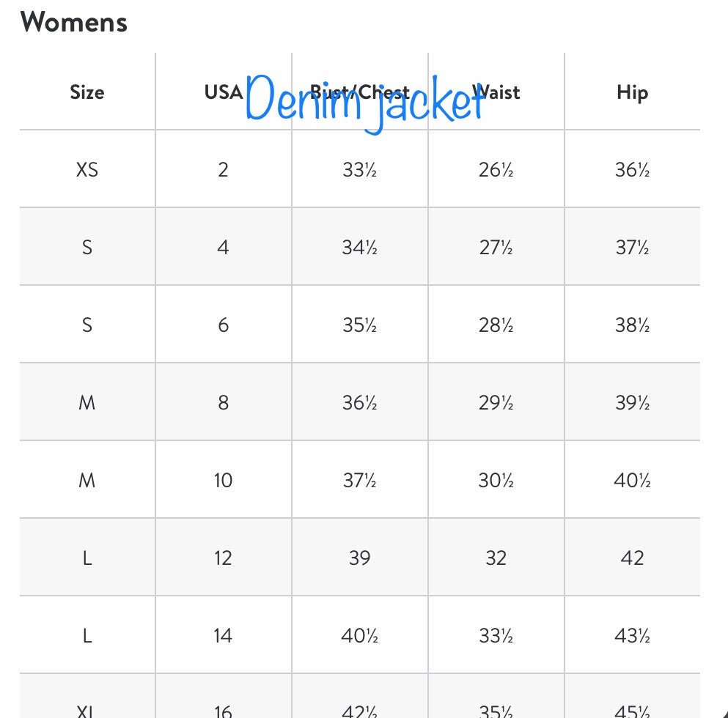This screenshot has height=718, width=728.
Task: Click bust value 39 in L row
Action: click(359, 558)
